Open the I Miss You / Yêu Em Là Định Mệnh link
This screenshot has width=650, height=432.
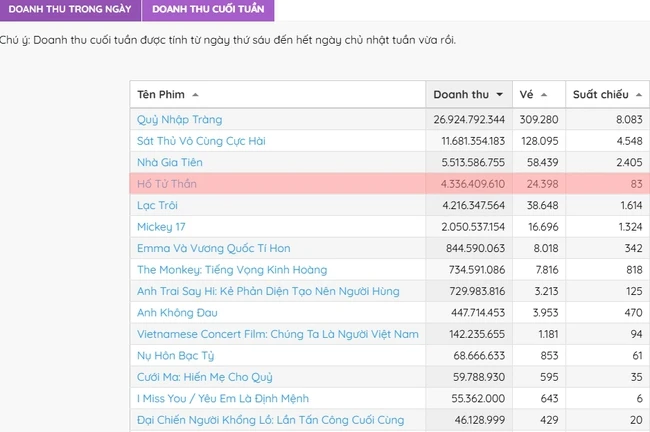tap(223, 398)
